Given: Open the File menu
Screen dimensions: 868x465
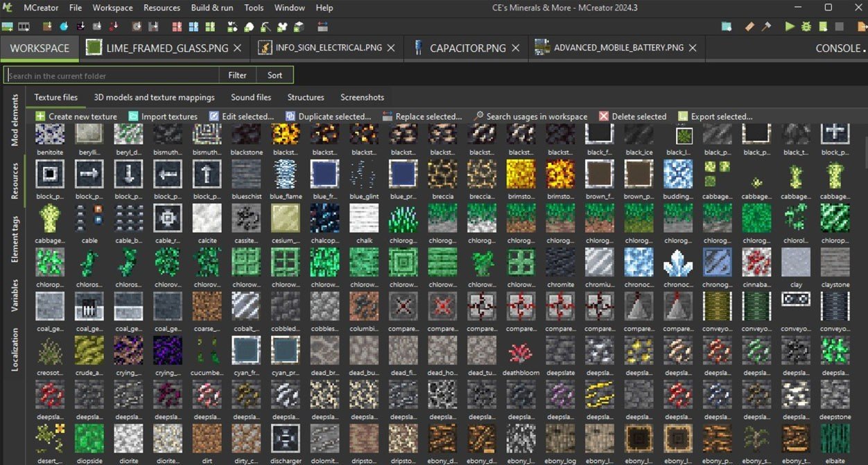Looking at the screenshot, I should [x=76, y=8].
